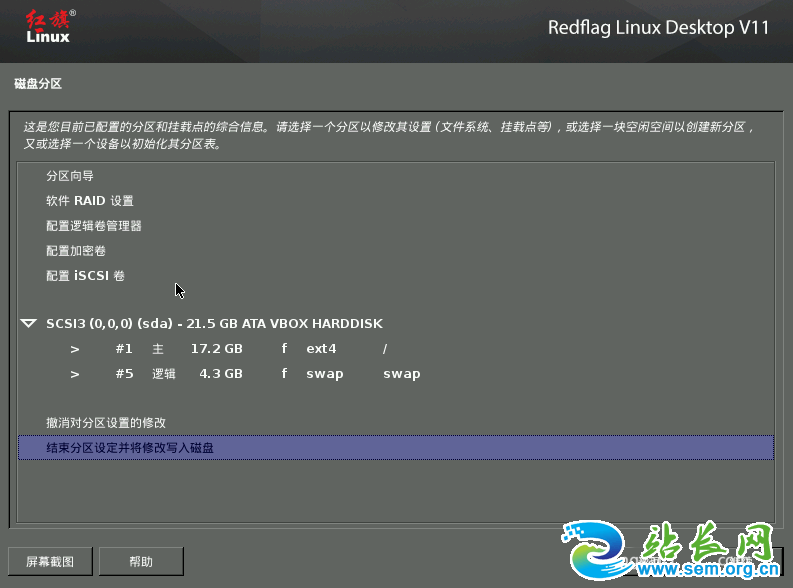Click the ext4 filesystem label
This screenshot has height=588, width=793.
(321, 349)
